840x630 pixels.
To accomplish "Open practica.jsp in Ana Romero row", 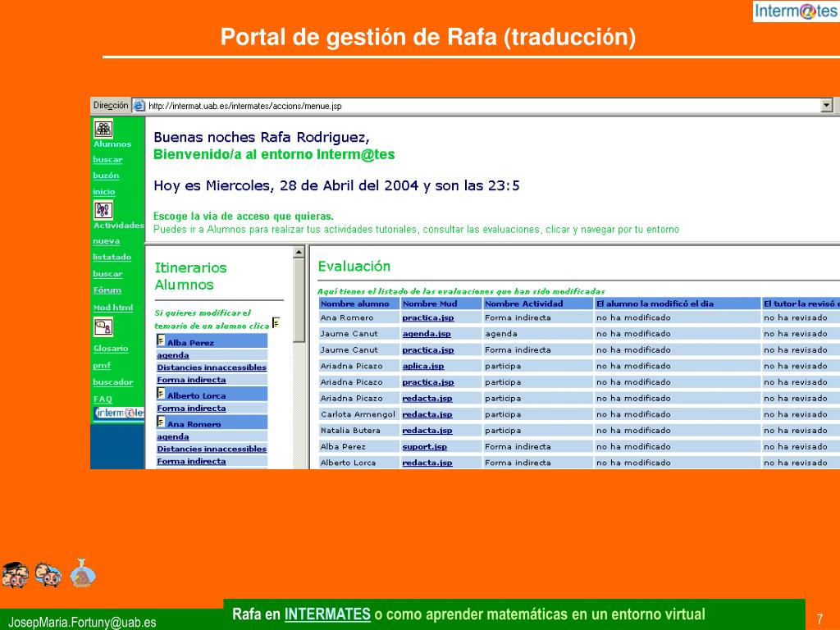I will 428,317.
